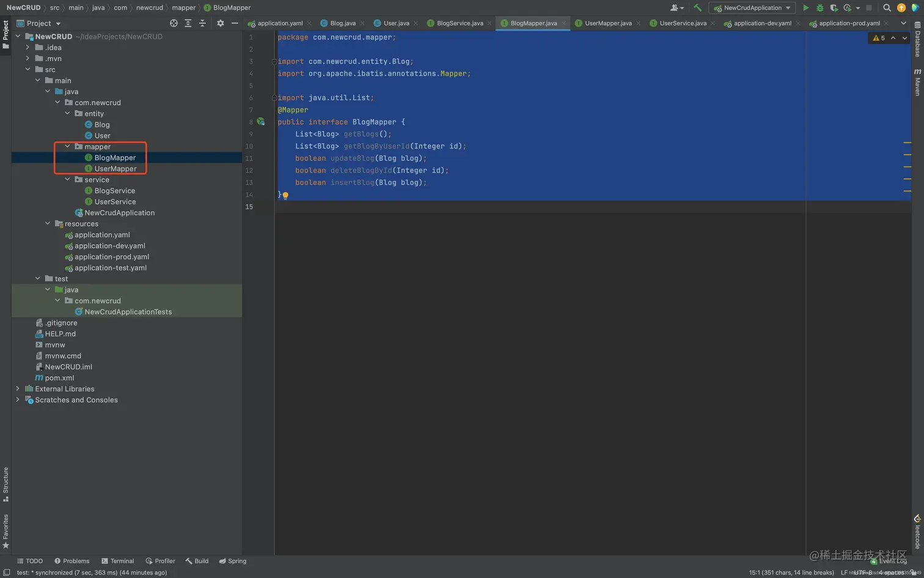This screenshot has height=578, width=924.
Task: Click Select Opened File crosshair icon
Action: point(174,23)
